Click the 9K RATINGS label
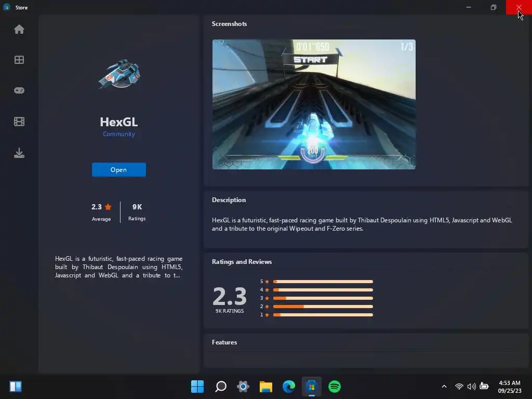Screen dimensions: 532x399 (230, 311)
